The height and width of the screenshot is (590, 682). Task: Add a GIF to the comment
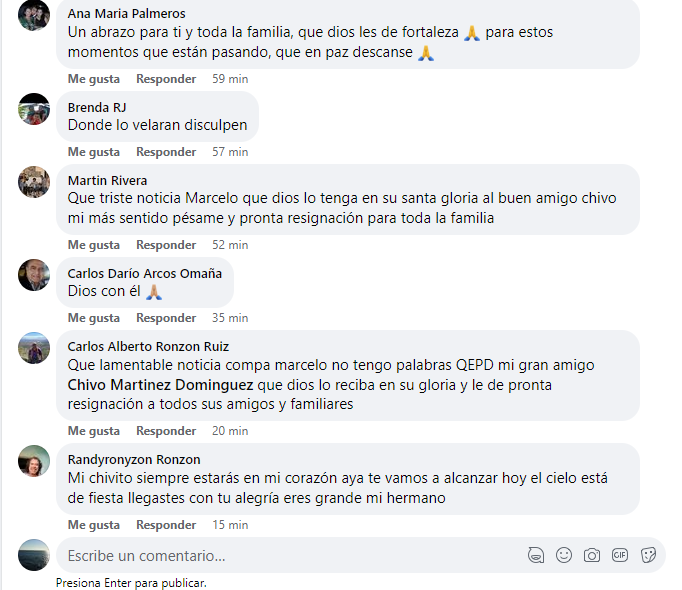[x=619, y=555]
